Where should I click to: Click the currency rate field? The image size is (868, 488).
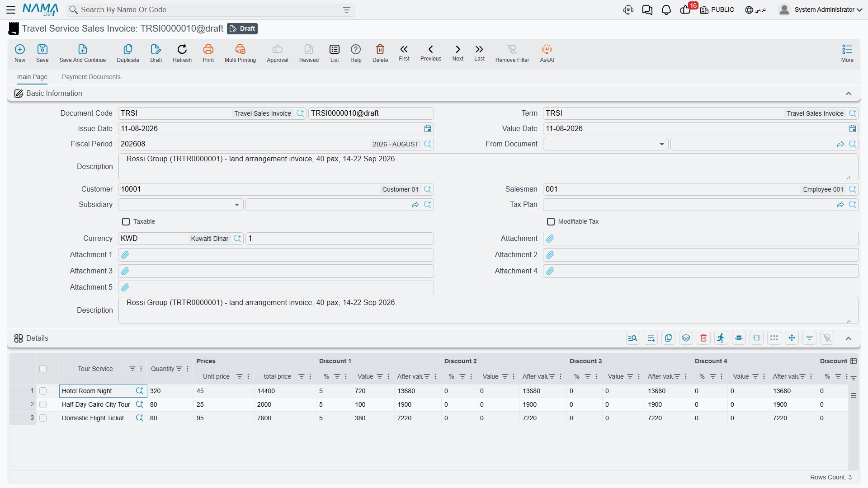pos(340,239)
